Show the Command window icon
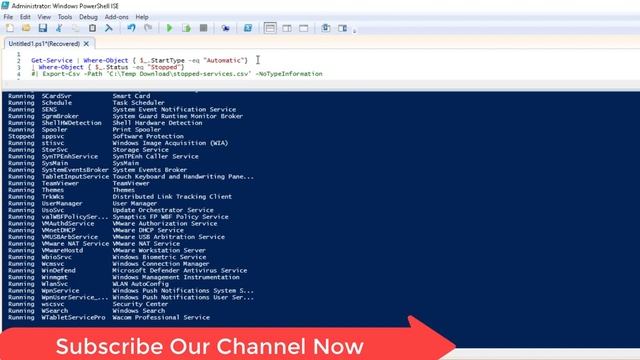The width and height of the screenshot is (640, 360). pos(326,28)
